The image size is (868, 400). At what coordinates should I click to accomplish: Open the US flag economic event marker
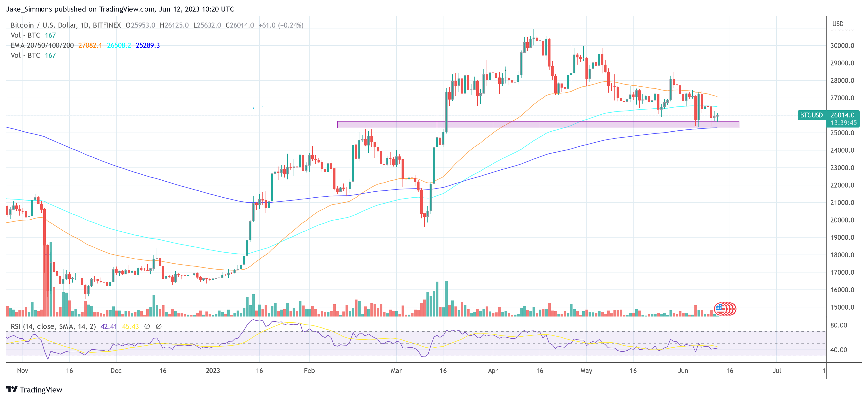[720, 309]
